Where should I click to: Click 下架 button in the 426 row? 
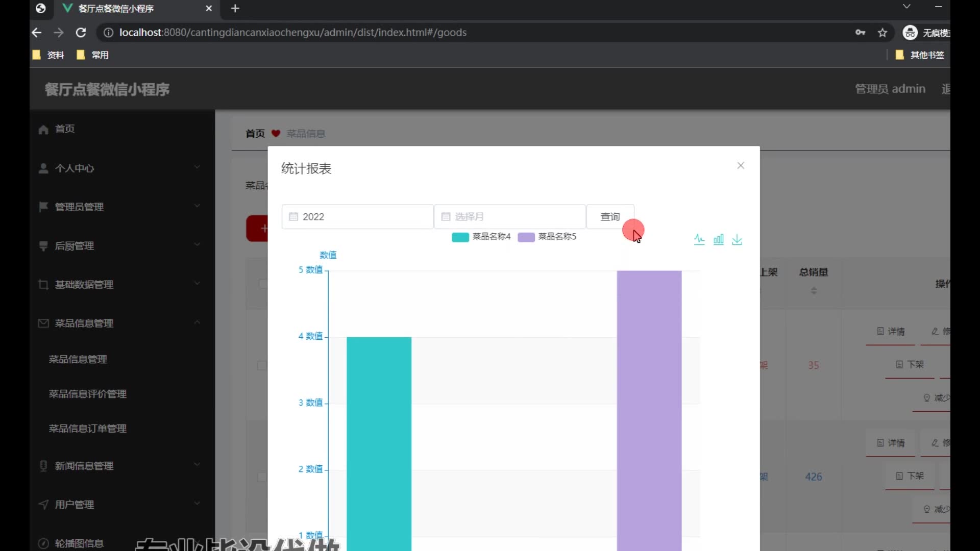click(910, 475)
